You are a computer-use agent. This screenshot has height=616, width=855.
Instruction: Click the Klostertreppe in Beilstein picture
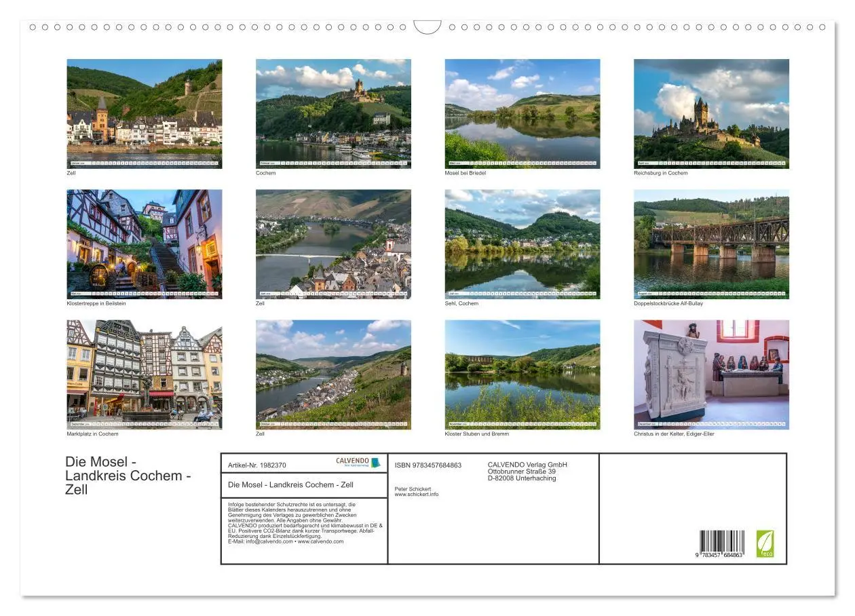click(145, 243)
